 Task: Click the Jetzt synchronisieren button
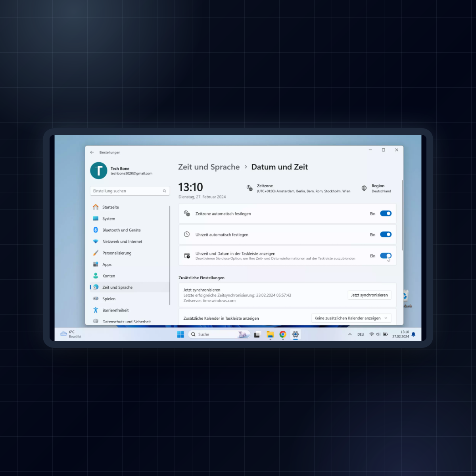(x=369, y=295)
